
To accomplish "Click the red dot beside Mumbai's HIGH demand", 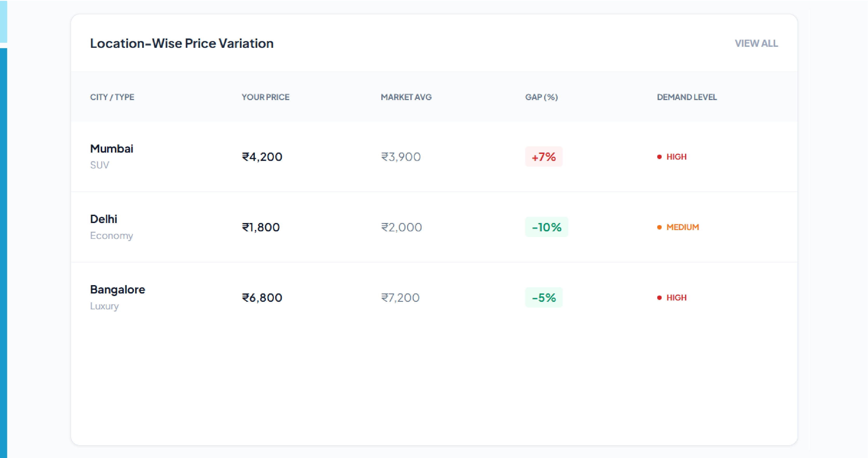I will (659, 157).
